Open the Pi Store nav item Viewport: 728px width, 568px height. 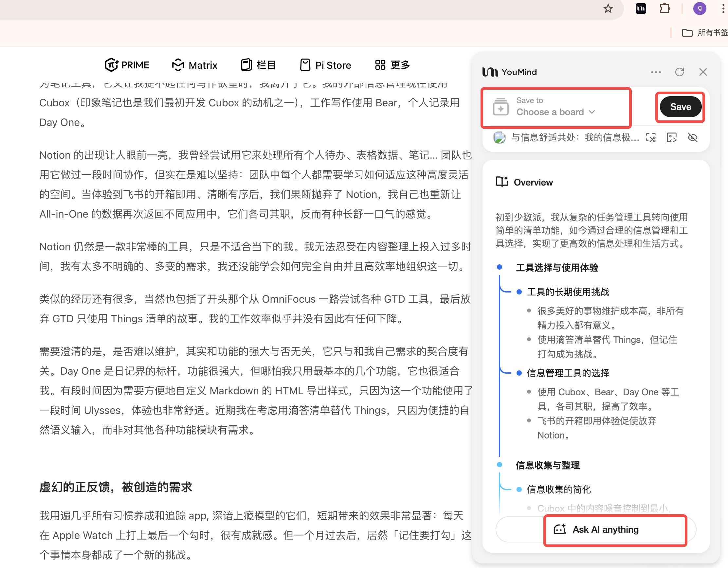pyautogui.click(x=325, y=65)
